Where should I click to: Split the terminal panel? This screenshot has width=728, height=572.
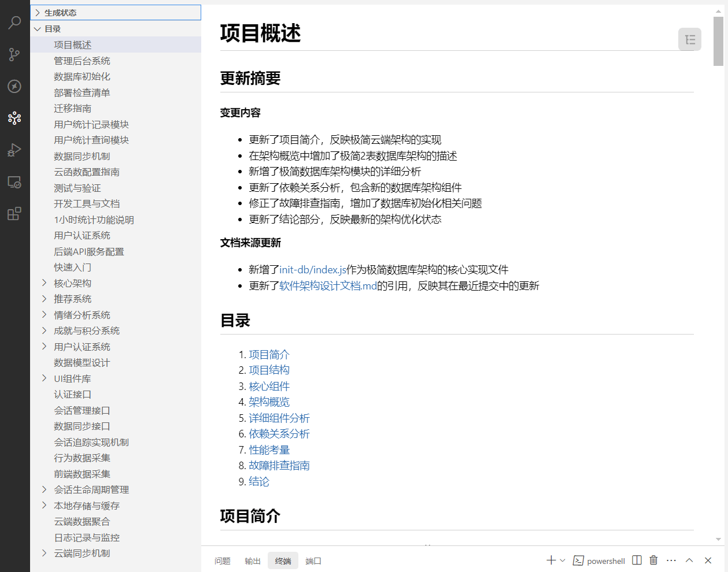point(637,560)
